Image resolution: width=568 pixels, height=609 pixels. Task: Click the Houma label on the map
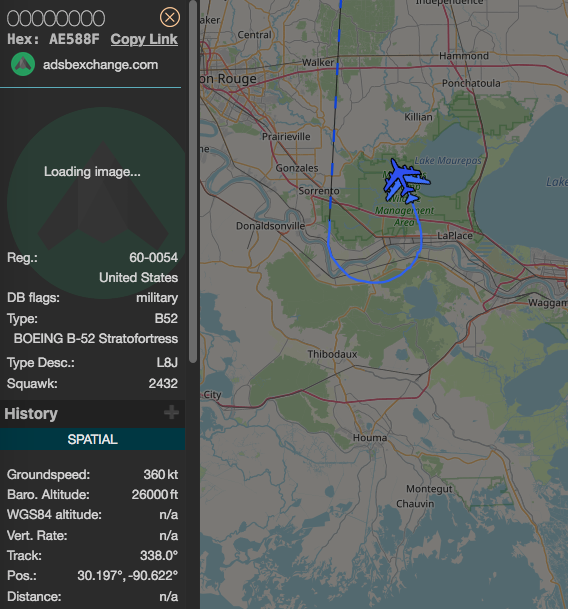370,438
